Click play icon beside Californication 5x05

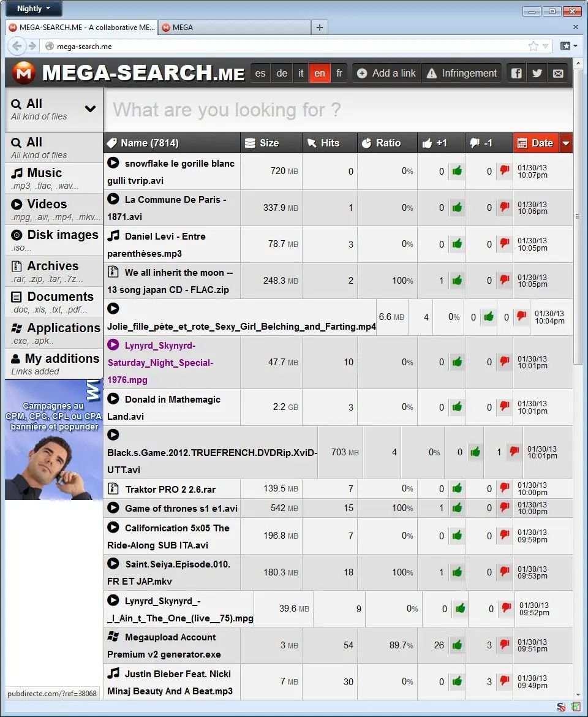113,527
